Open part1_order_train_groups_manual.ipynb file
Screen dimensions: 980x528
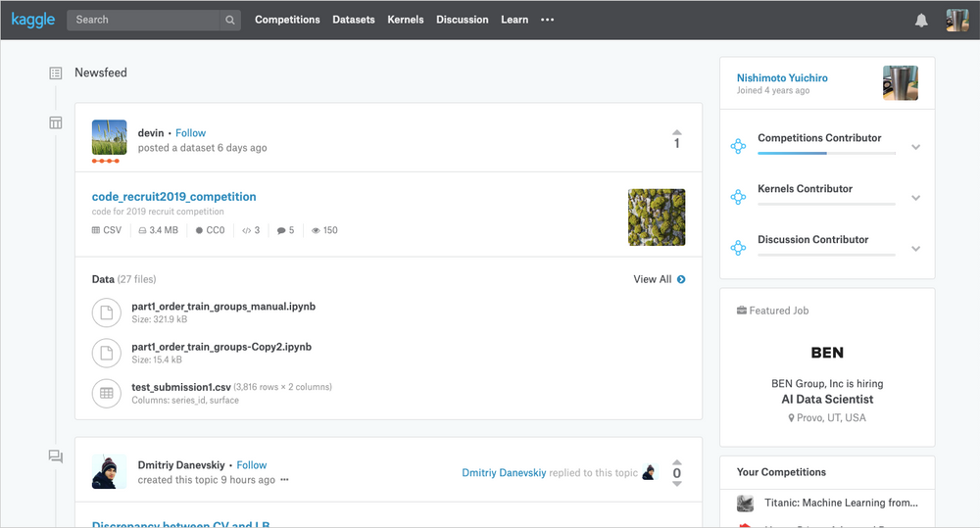click(x=223, y=307)
